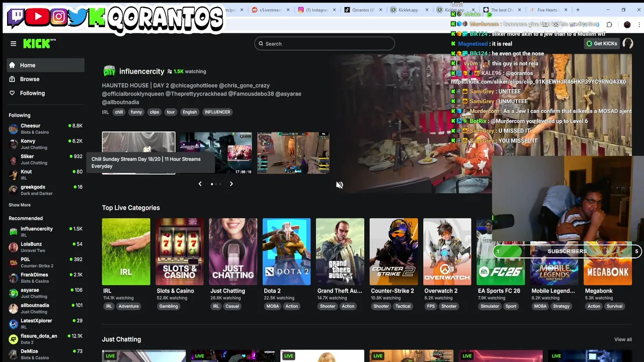
Task: Switch to Instagram browser tab
Action: [x=316, y=10]
